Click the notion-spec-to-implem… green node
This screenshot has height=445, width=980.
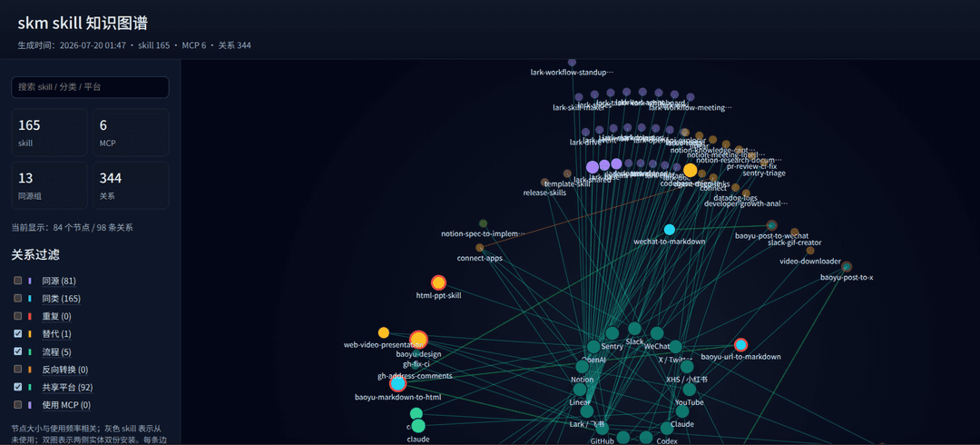pos(483,223)
